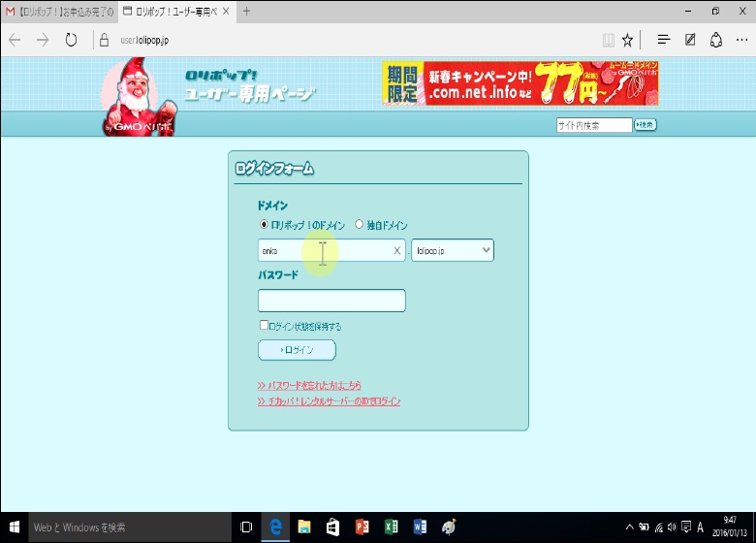Open Task View from taskbar
This screenshot has height=543, width=756.
[x=246, y=527]
